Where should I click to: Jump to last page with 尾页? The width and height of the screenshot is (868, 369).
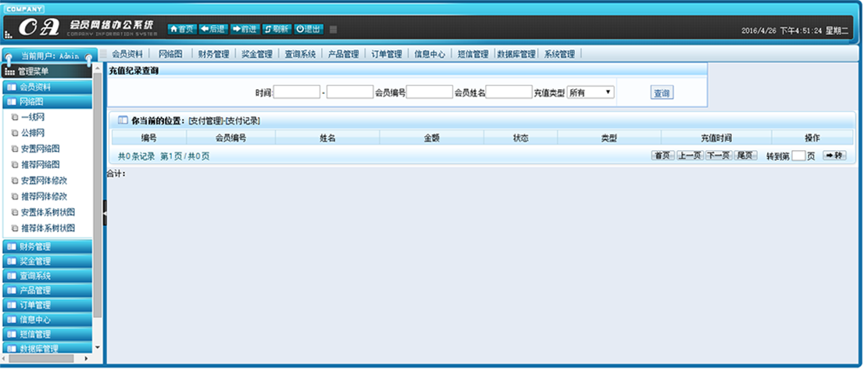pyautogui.click(x=745, y=156)
